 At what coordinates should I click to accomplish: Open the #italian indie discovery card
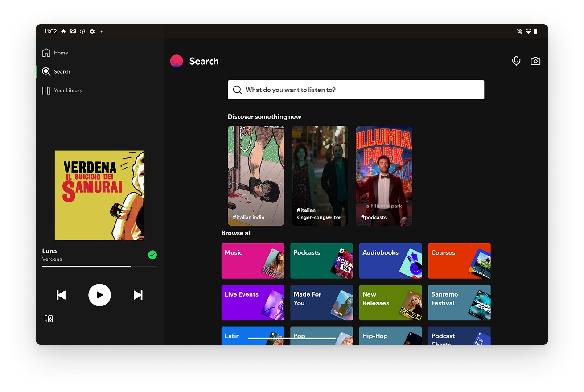click(256, 176)
